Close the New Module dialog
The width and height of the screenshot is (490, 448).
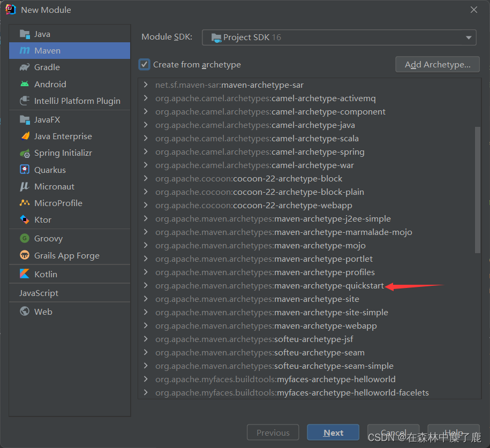pyautogui.click(x=474, y=10)
